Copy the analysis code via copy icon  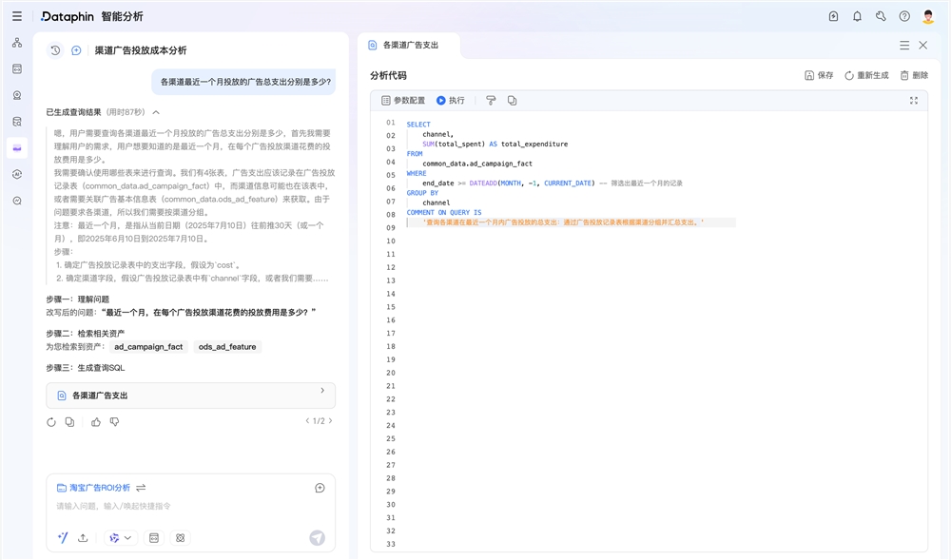(x=512, y=101)
